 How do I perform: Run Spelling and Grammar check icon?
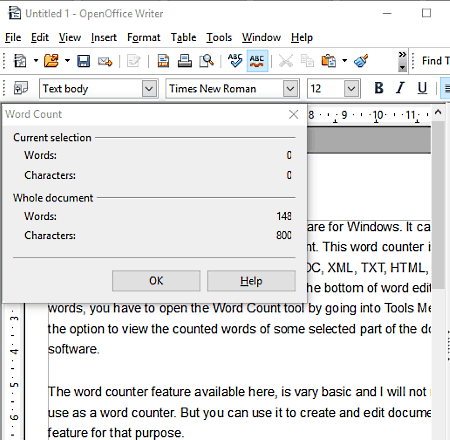(x=235, y=61)
